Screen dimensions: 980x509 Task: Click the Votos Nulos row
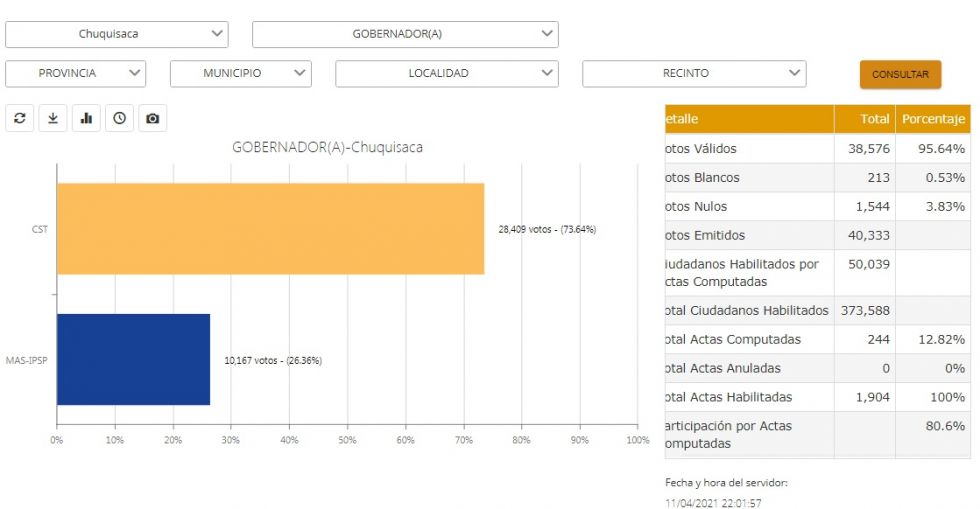point(818,206)
